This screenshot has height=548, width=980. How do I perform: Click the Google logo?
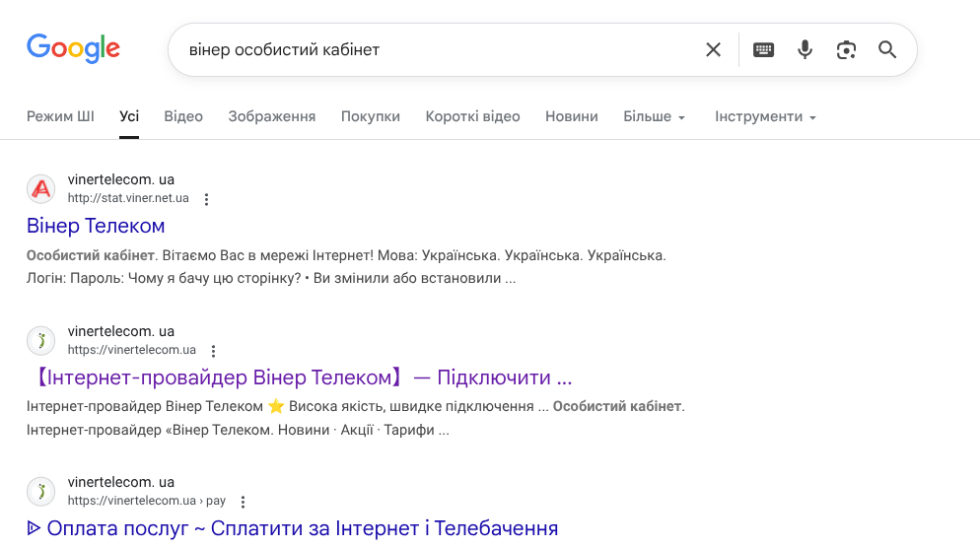point(73,48)
